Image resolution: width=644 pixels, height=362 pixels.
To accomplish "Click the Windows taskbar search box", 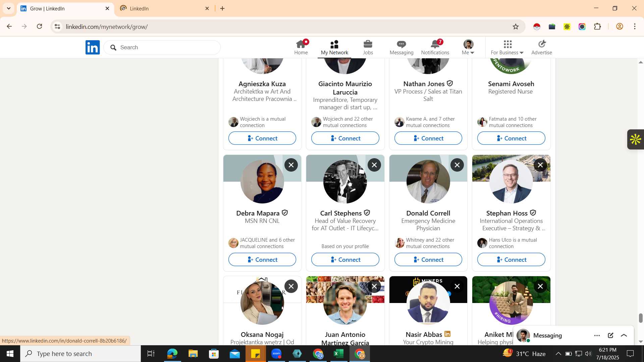I will (80, 354).
